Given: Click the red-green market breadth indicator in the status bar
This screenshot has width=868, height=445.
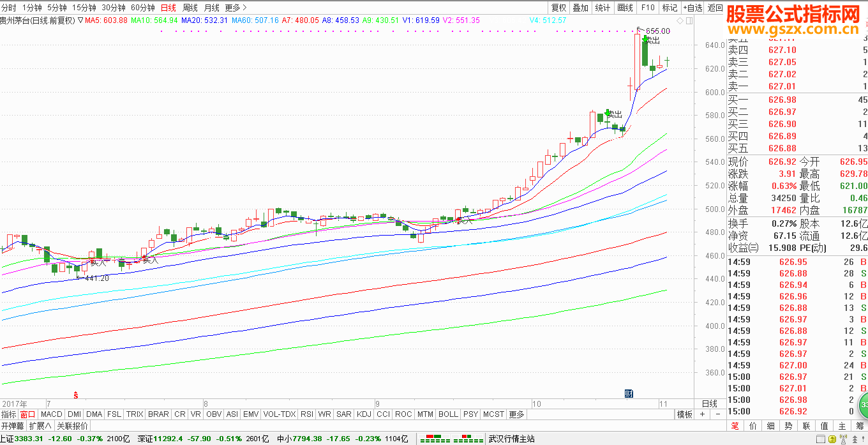Looking at the screenshot, I should [x=451, y=439].
